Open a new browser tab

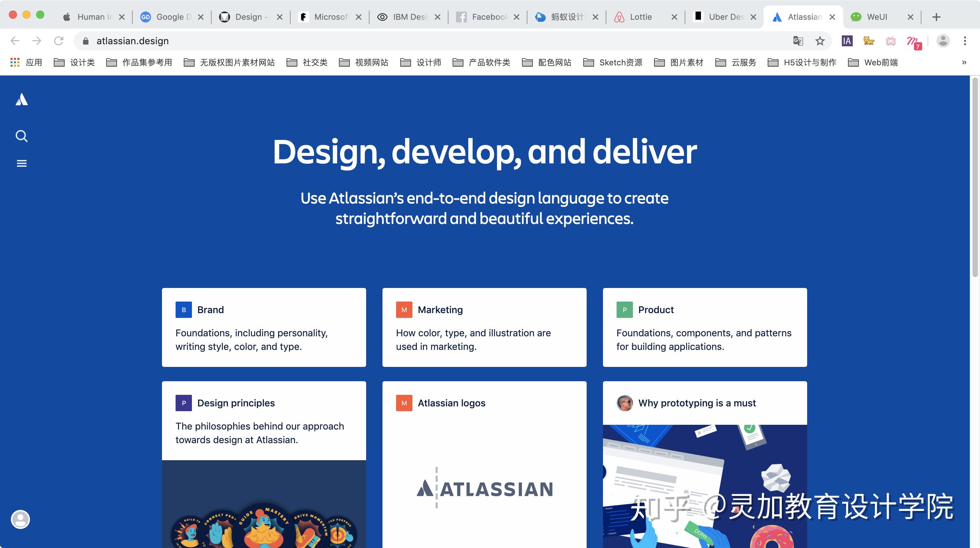point(936,17)
